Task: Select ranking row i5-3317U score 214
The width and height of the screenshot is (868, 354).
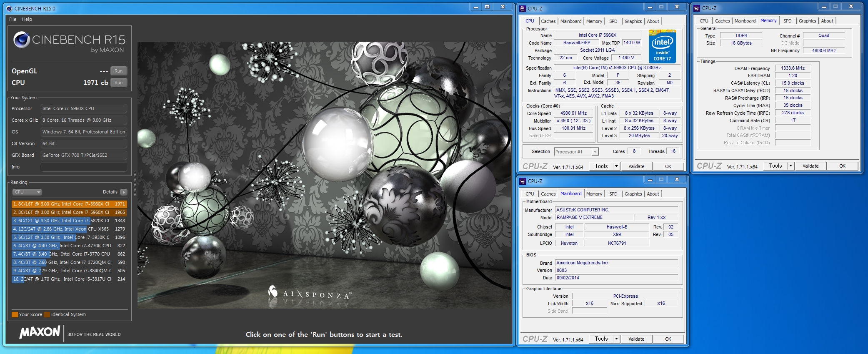Action: (x=69, y=279)
